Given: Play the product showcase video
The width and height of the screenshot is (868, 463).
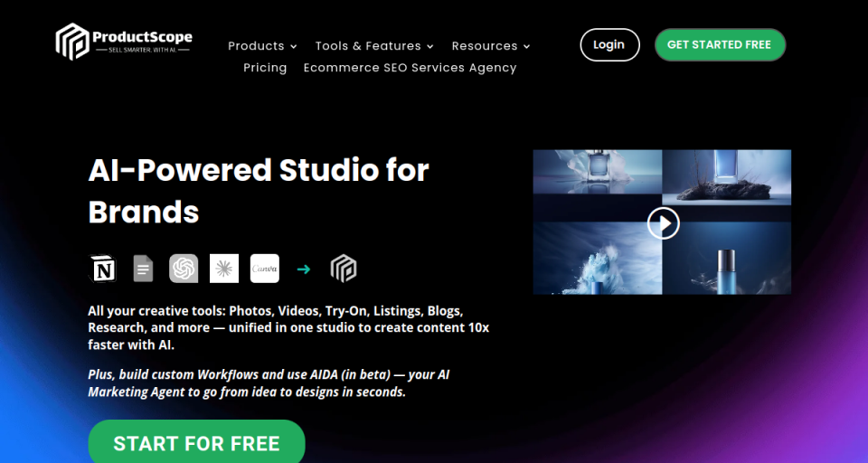Looking at the screenshot, I should (x=663, y=223).
